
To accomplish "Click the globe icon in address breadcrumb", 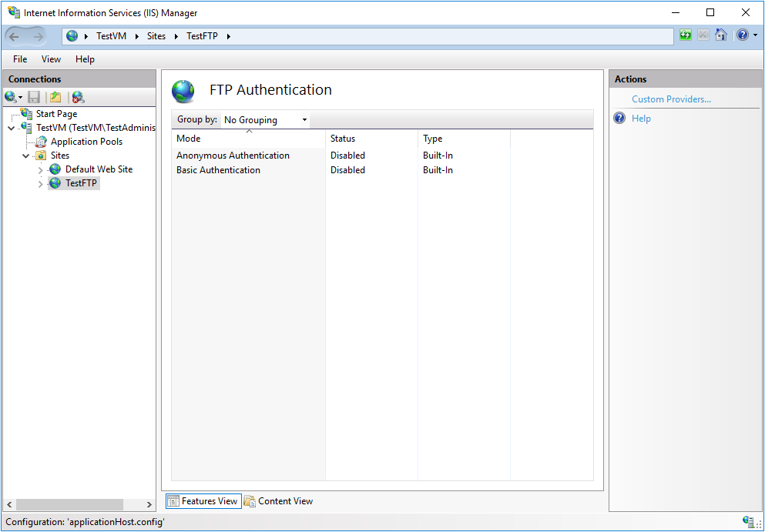I will coord(72,36).
